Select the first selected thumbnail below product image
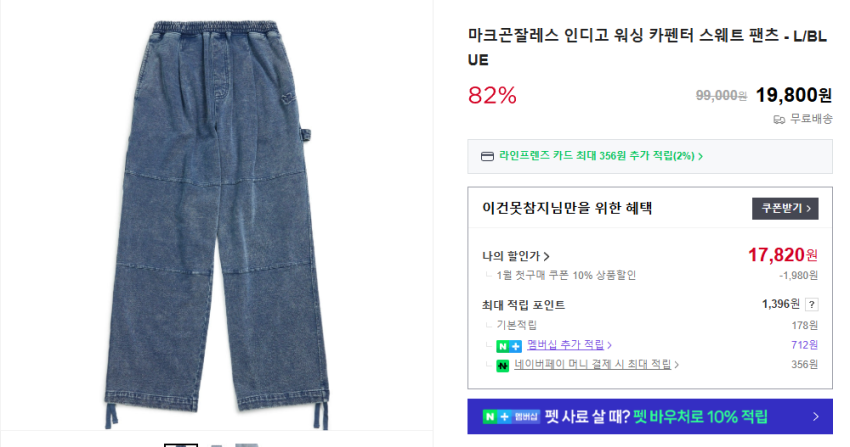 [181, 445]
